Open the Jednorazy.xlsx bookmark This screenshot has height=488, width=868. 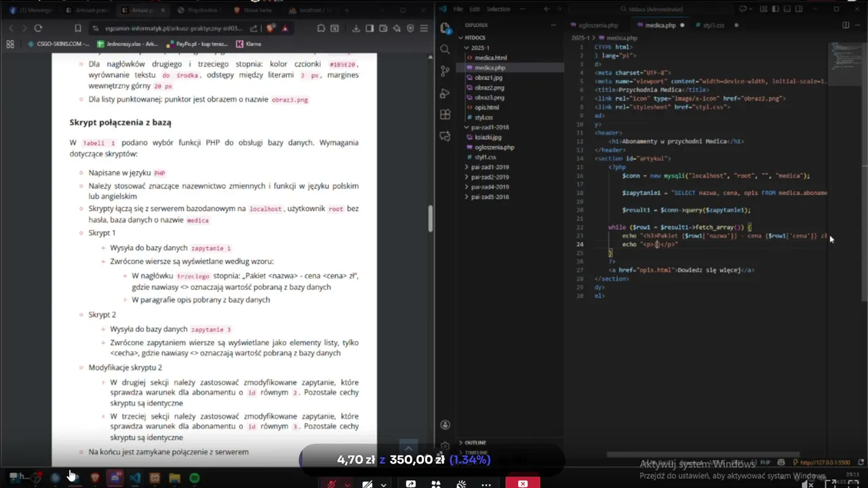tap(127, 44)
